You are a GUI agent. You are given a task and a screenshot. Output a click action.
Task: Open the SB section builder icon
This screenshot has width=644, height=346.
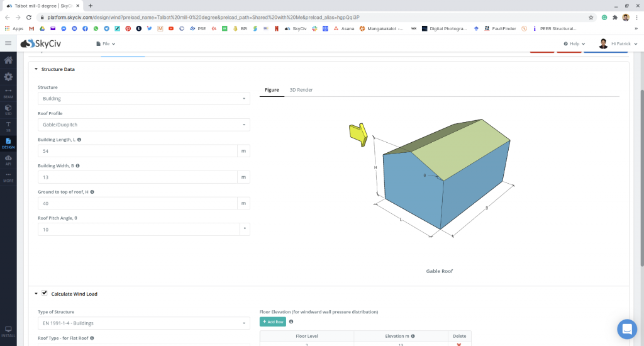[8, 126]
